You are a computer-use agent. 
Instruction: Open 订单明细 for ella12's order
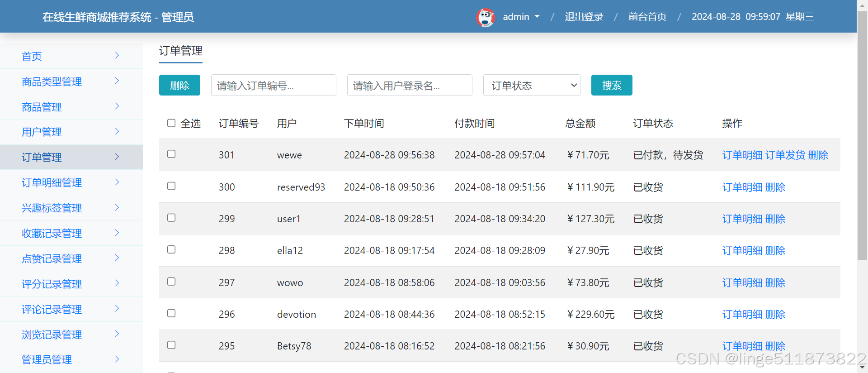point(742,250)
